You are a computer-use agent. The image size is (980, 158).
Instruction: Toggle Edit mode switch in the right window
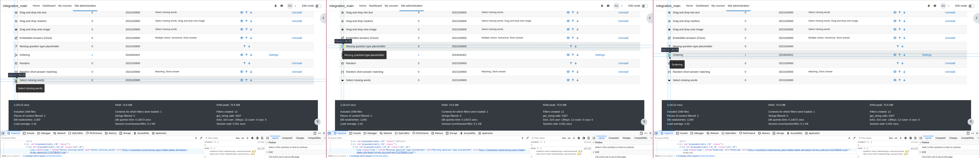coord(971,6)
